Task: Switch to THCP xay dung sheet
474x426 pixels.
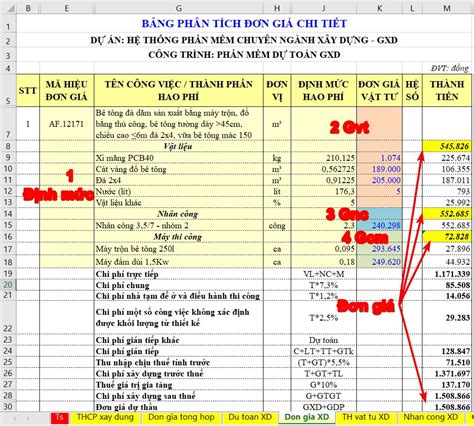Action: click(x=105, y=417)
